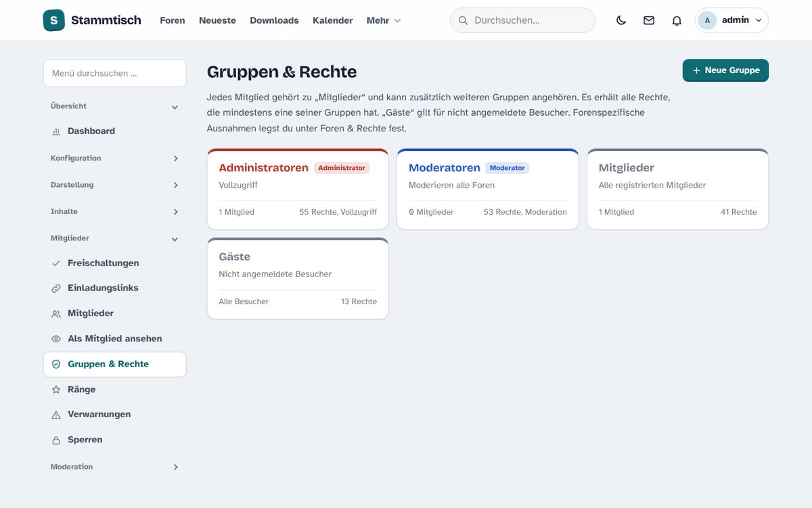Click the red Administrator badge
The width and height of the screenshot is (812, 508).
pos(342,168)
